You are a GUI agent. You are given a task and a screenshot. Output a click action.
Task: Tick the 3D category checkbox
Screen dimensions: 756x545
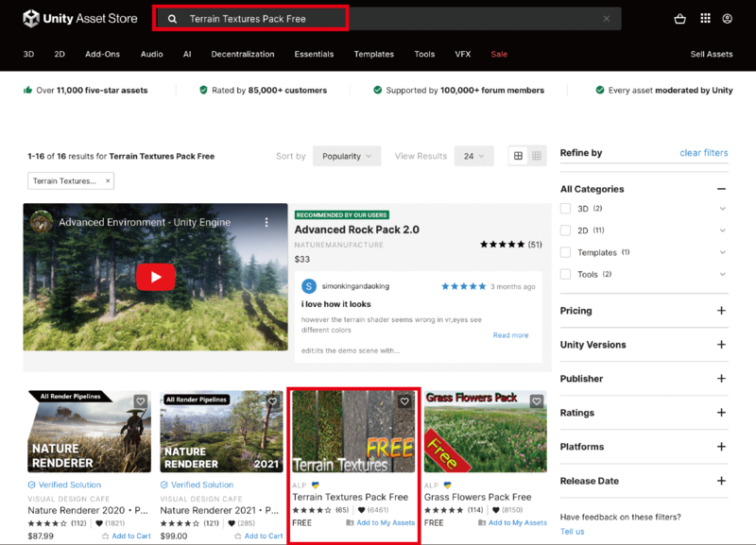565,209
